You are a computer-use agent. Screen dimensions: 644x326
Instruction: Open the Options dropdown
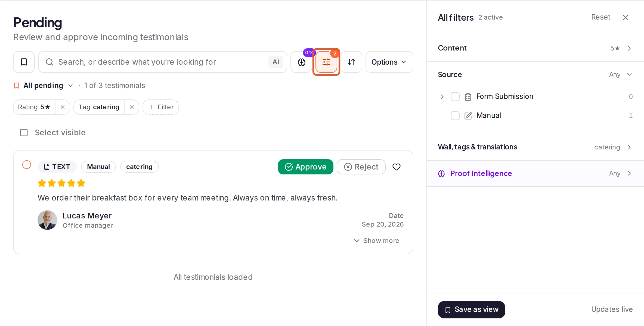[389, 62]
